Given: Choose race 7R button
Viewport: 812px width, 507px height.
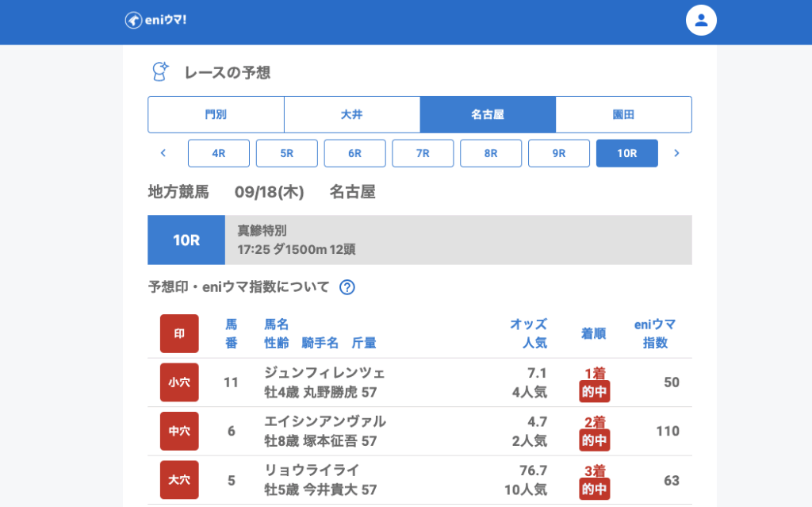Looking at the screenshot, I should (x=423, y=153).
